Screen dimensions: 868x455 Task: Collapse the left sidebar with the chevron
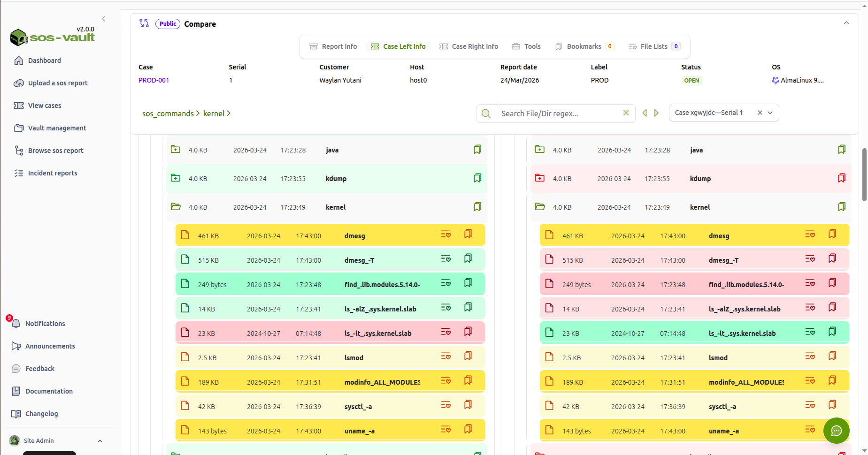point(104,19)
